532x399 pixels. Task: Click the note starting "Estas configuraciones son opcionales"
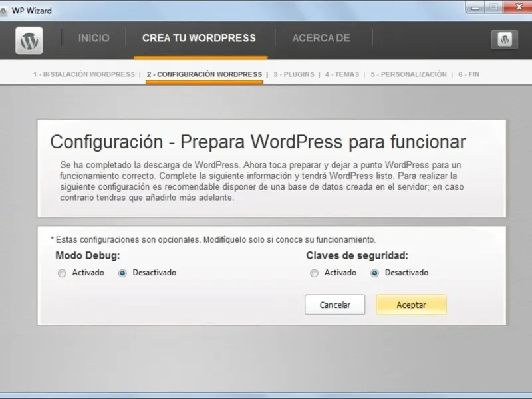click(213, 240)
